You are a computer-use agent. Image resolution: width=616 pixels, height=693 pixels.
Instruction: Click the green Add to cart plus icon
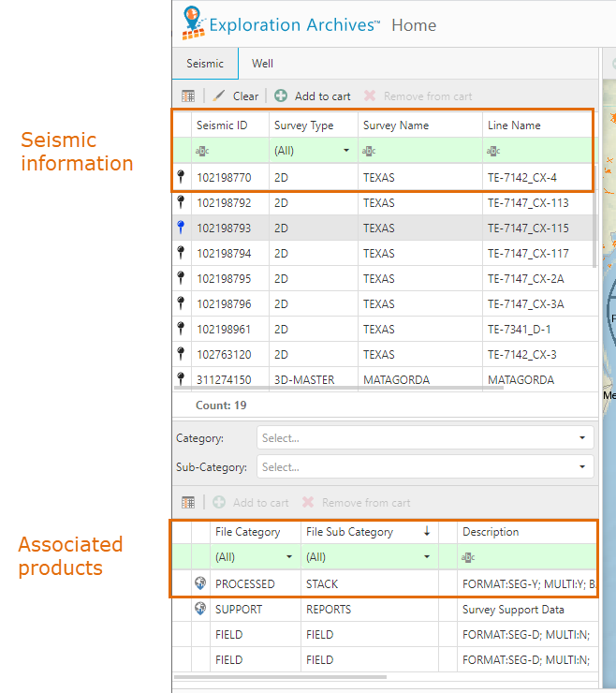tap(281, 96)
